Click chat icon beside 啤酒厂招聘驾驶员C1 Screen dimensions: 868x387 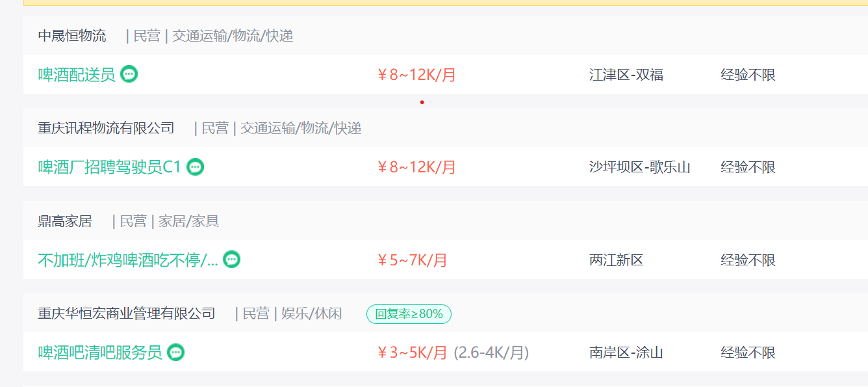195,167
